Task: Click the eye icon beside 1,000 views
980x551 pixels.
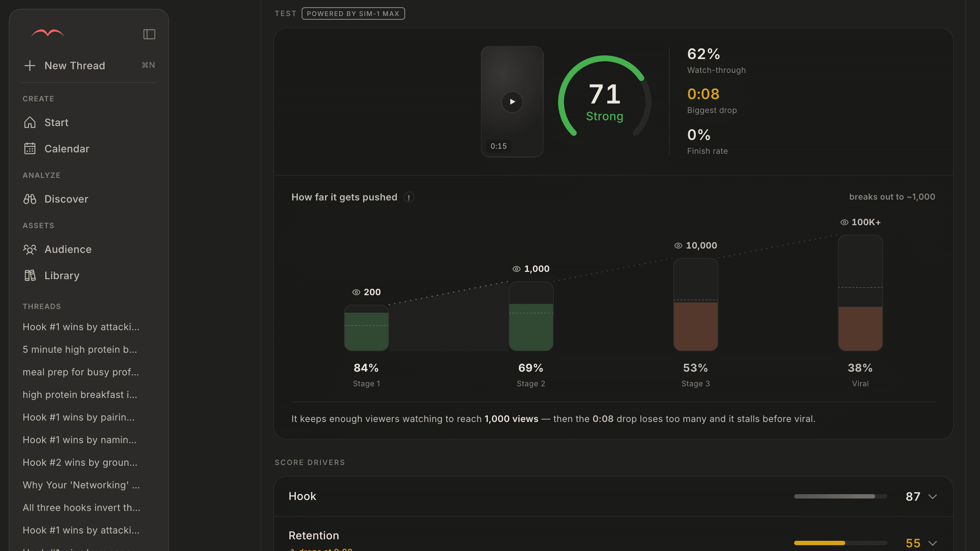Action: tap(516, 269)
